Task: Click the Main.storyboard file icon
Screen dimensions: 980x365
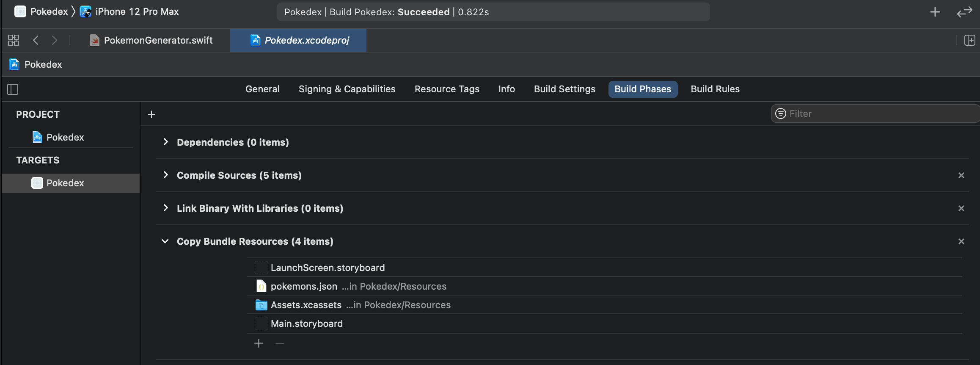Action: coord(262,324)
